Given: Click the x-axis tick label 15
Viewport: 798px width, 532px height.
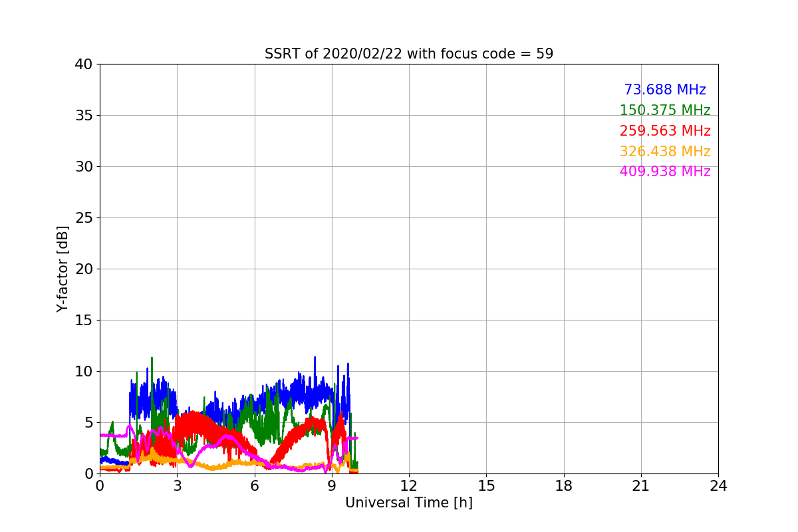Looking at the screenshot, I should pos(486,486).
